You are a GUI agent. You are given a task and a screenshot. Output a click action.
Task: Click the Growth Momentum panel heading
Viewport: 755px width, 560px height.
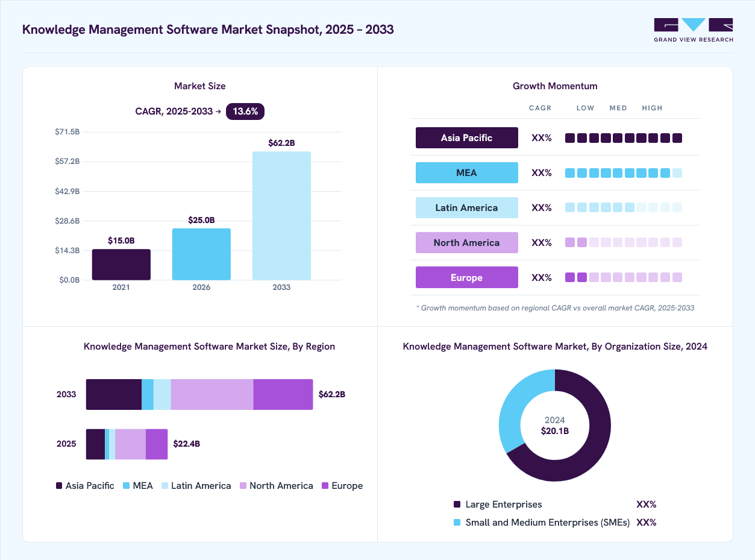pos(555,86)
